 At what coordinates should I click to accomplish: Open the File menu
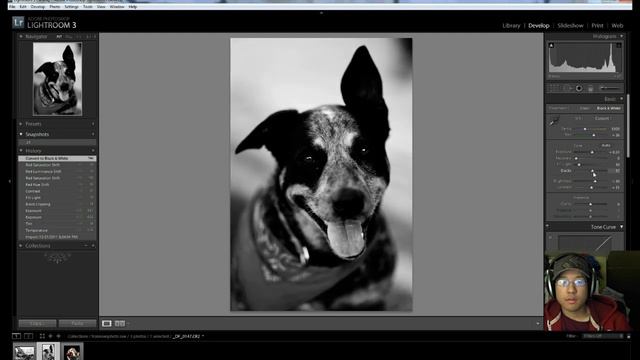click(12, 7)
